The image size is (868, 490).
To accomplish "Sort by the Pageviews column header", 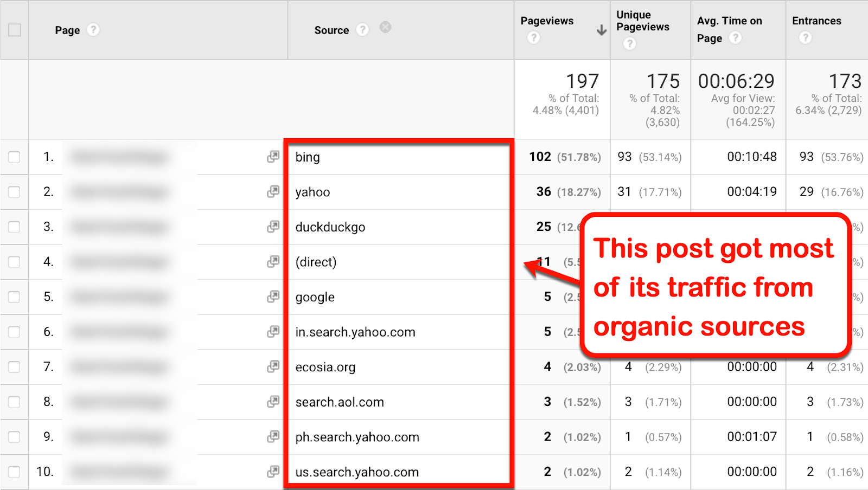I will point(547,21).
